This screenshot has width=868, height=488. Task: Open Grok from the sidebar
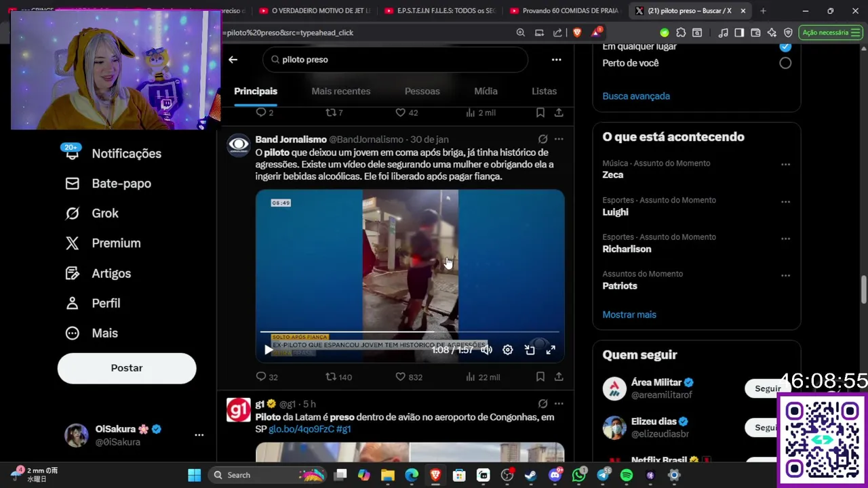point(92,213)
